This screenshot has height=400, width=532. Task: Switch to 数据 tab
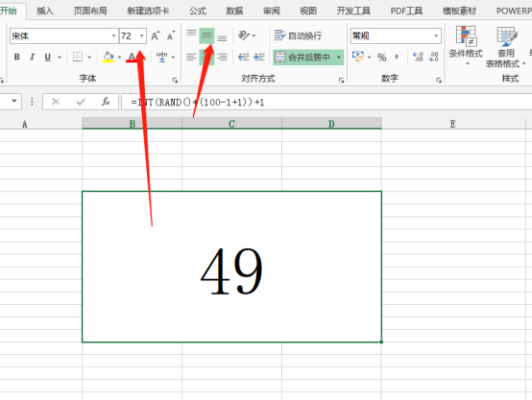pos(234,11)
